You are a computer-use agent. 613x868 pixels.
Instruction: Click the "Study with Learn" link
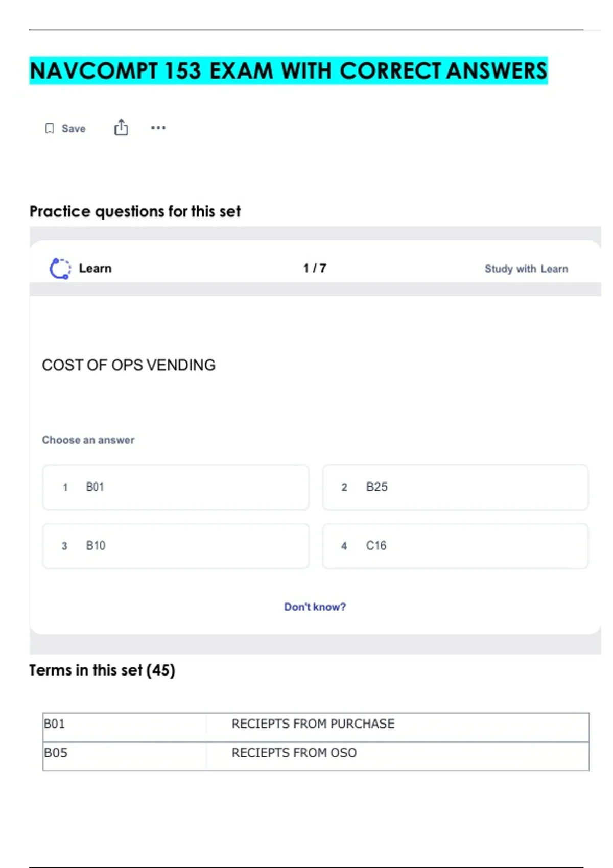(x=526, y=269)
